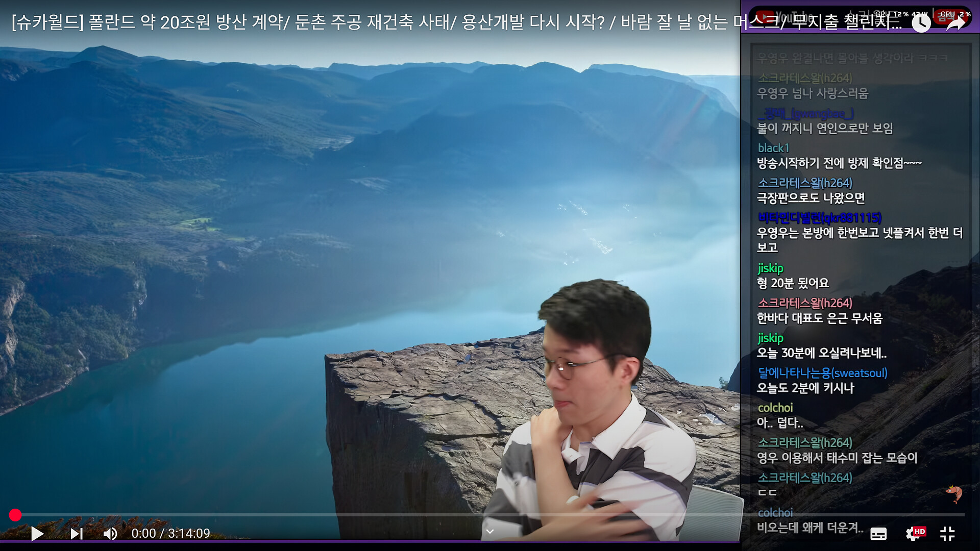Image resolution: width=980 pixels, height=551 pixels.
Task: Click the red progress scrubber dot
Action: 15,515
